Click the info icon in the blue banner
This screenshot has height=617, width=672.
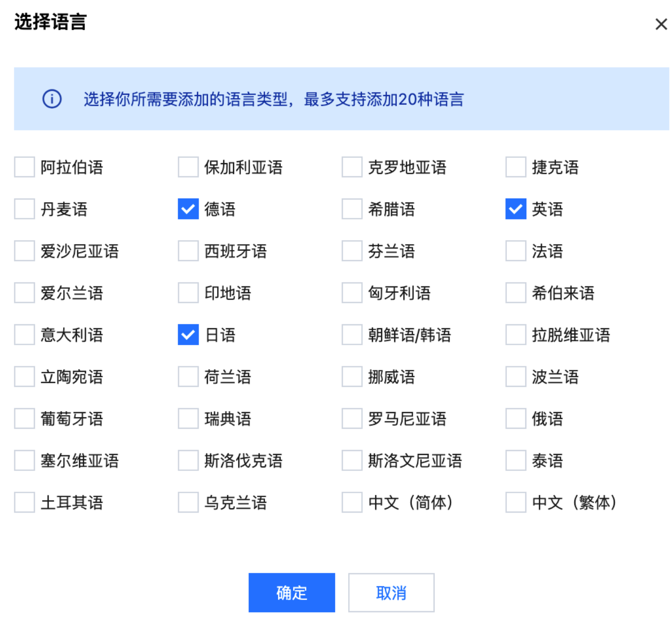(52, 99)
